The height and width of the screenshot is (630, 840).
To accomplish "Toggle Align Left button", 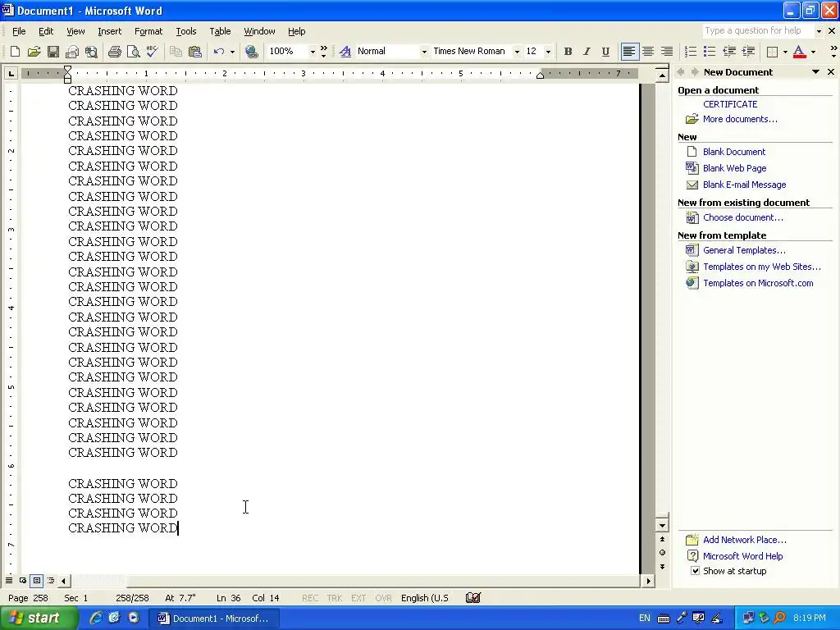I will click(629, 52).
